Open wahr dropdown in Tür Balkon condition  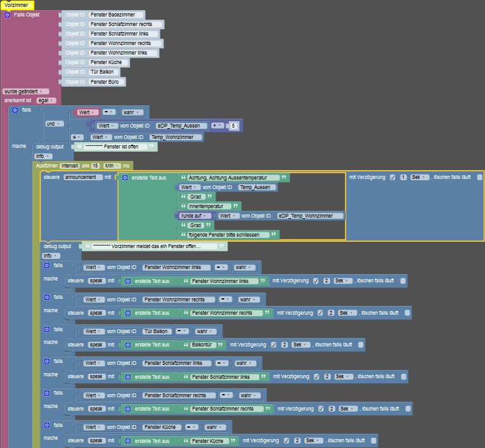pos(205,331)
